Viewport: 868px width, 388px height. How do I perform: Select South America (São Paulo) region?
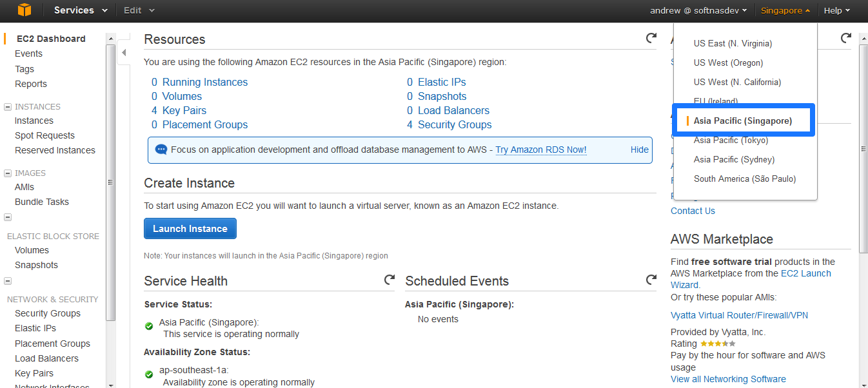(745, 179)
